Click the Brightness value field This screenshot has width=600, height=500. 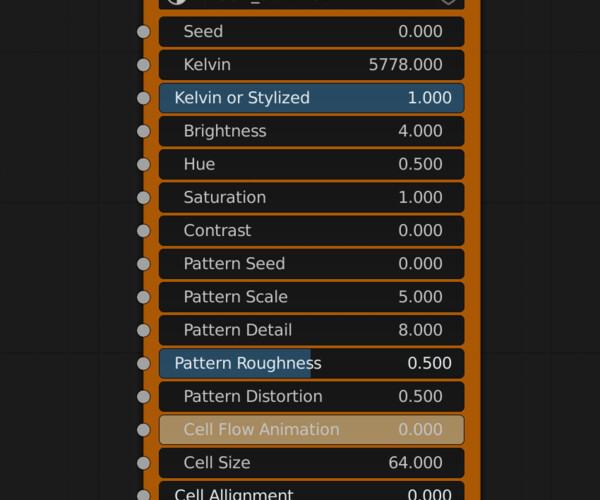pyautogui.click(x=311, y=131)
